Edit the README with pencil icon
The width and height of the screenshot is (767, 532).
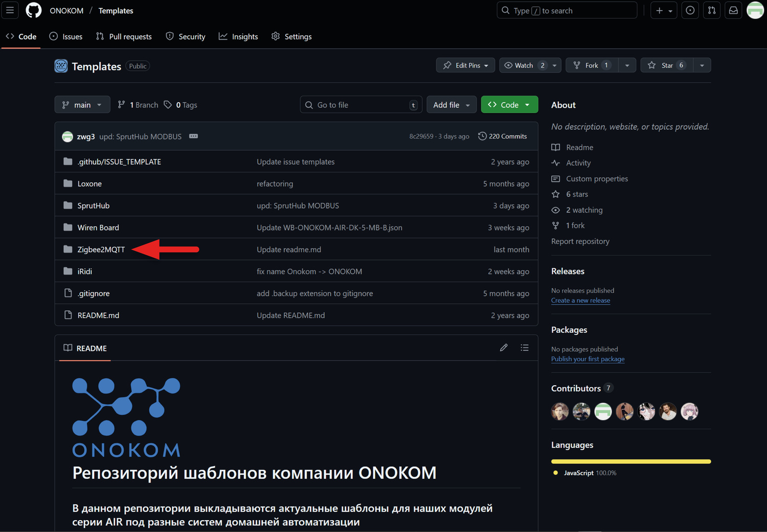pyautogui.click(x=504, y=348)
